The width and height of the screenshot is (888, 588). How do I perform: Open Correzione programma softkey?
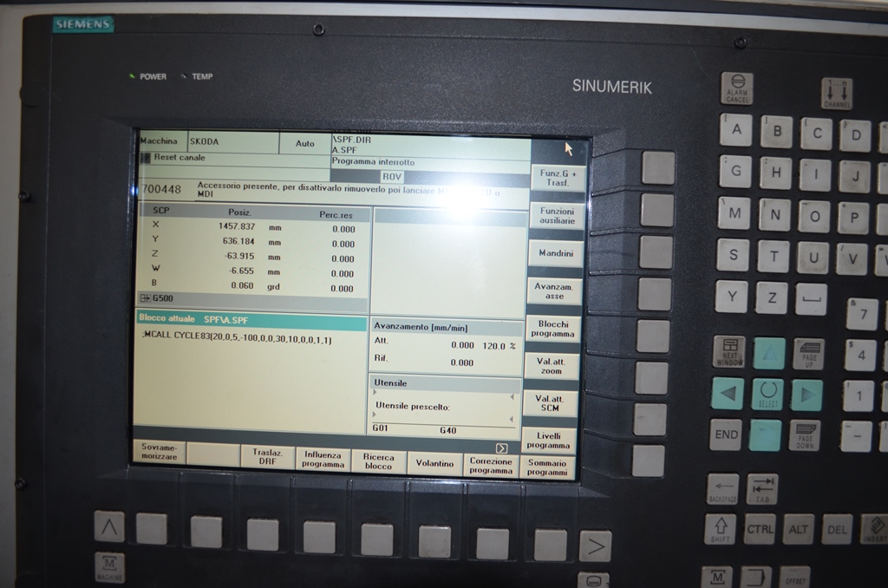click(491, 466)
